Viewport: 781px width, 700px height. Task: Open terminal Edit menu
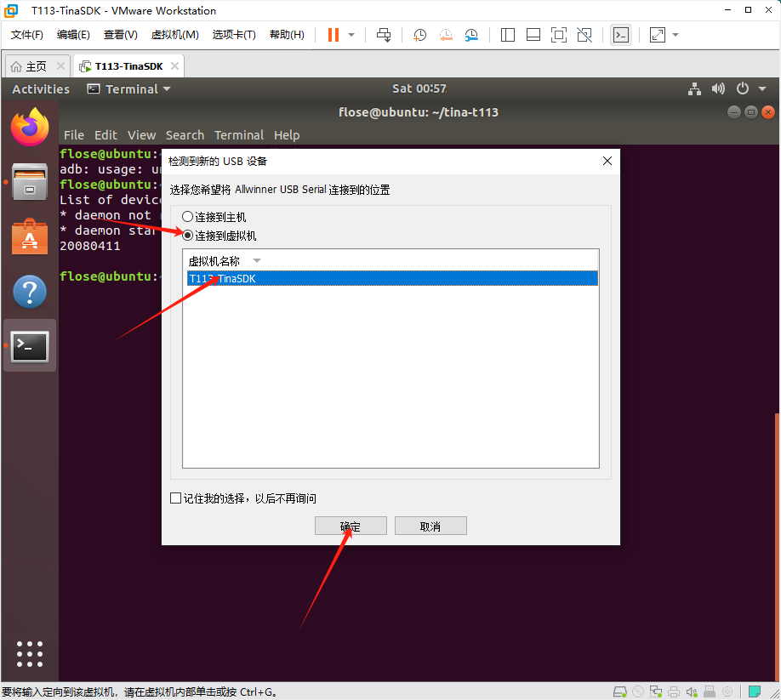coord(105,135)
